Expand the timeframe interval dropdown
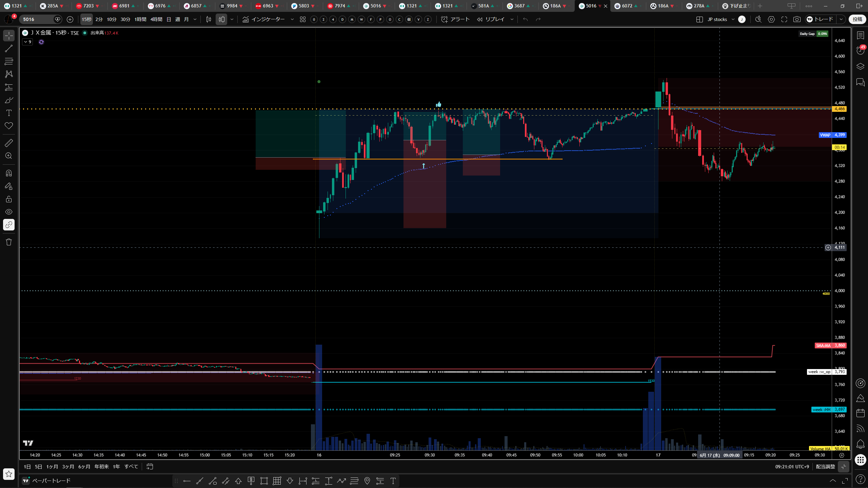868x488 pixels. coord(195,19)
